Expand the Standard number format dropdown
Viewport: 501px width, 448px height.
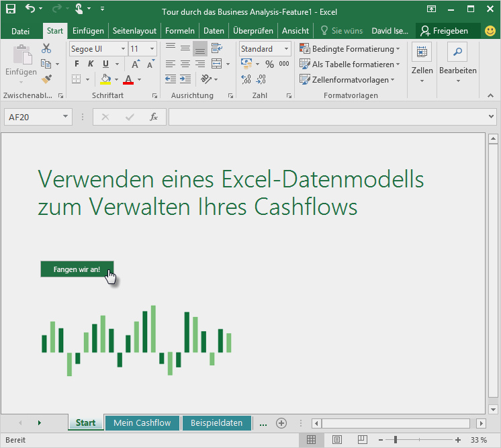pyautogui.click(x=286, y=49)
